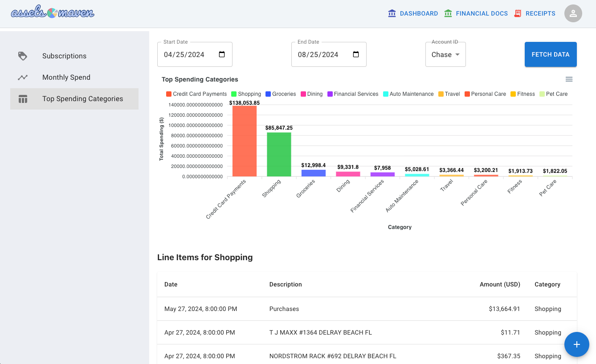Go to Financial Docs page
Image resolution: width=596 pixels, height=364 pixels.
pos(476,13)
